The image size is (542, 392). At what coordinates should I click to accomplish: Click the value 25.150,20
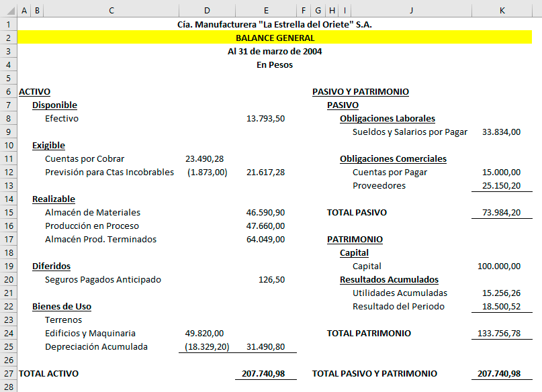point(501,186)
